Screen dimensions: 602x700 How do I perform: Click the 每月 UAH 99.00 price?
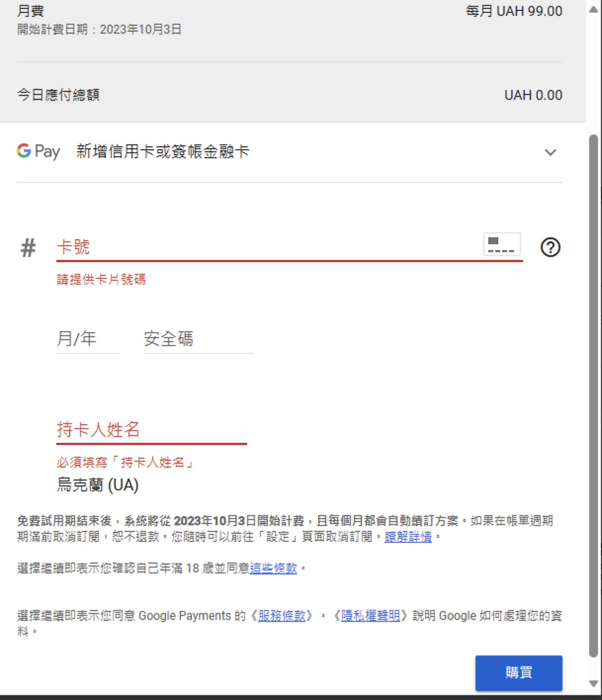[514, 11]
